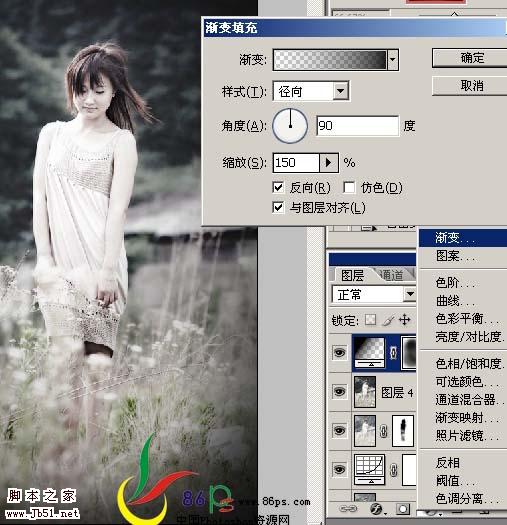Image resolution: width=507 pixels, height=525 pixels.
Task: Choose 色相/饱和度 from the menu
Action: point(463,364)
